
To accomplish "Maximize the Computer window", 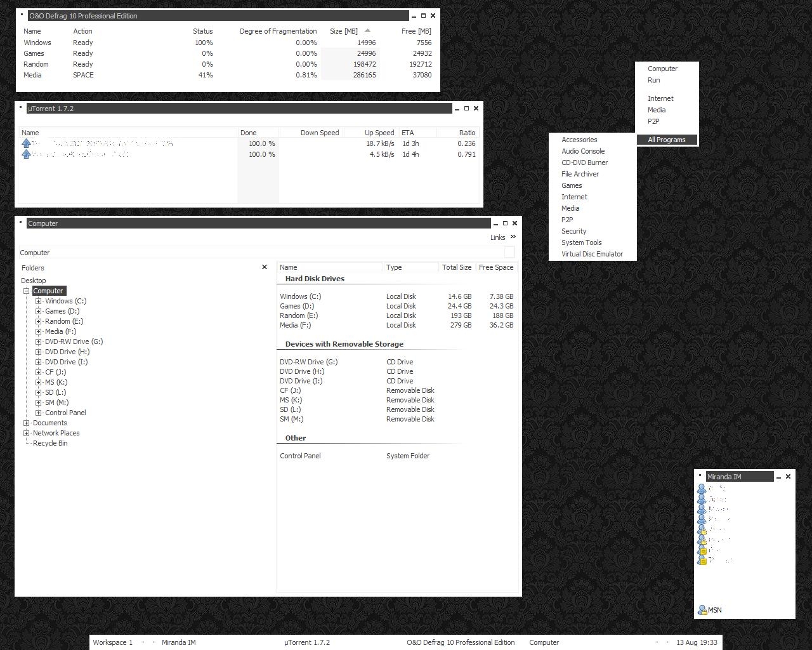I will pos(505,223).
